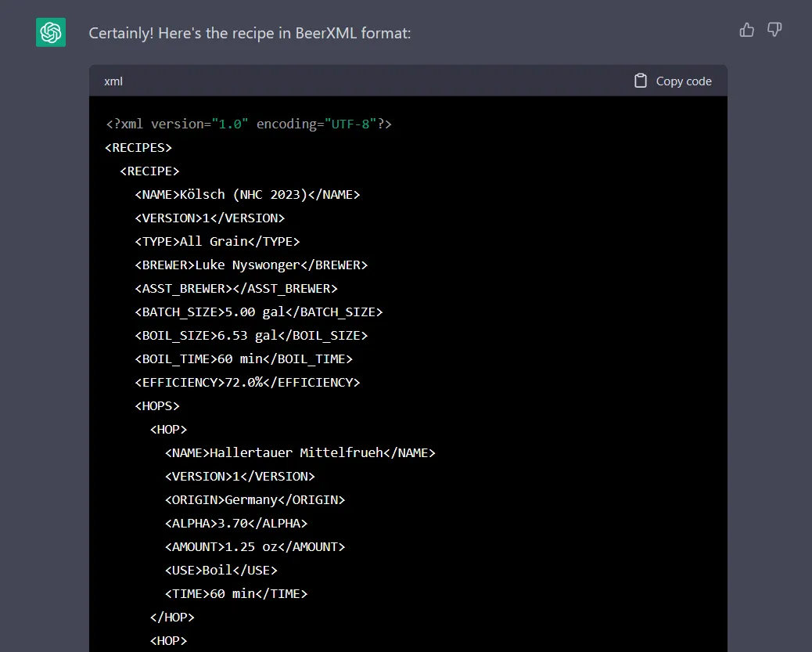Click the recipe VERSION line below Kölsch name
812x652 pixels.
click(210, 218)
